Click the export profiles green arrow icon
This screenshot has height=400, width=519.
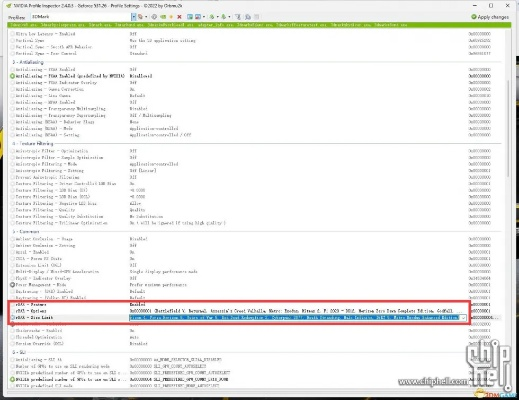point(211,17)
